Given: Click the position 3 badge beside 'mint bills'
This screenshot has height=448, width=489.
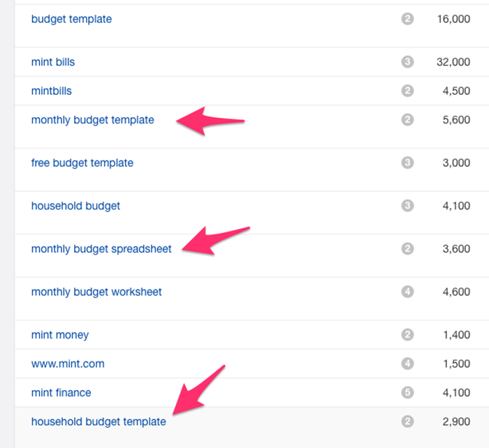Looking at the screenshot, I should coord(407,62).
